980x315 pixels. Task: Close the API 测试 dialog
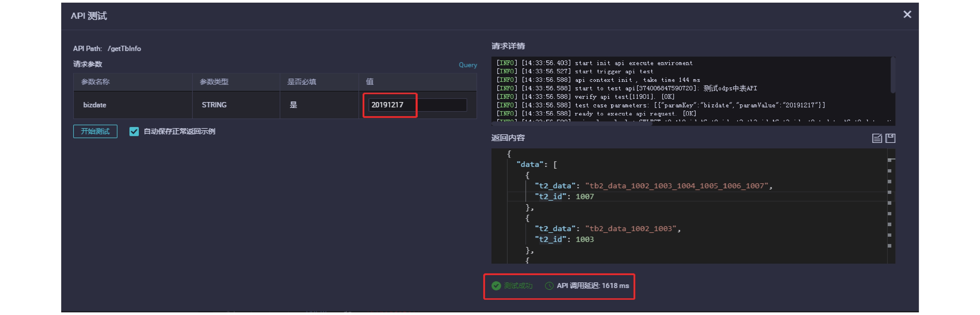tap(907, 14)
